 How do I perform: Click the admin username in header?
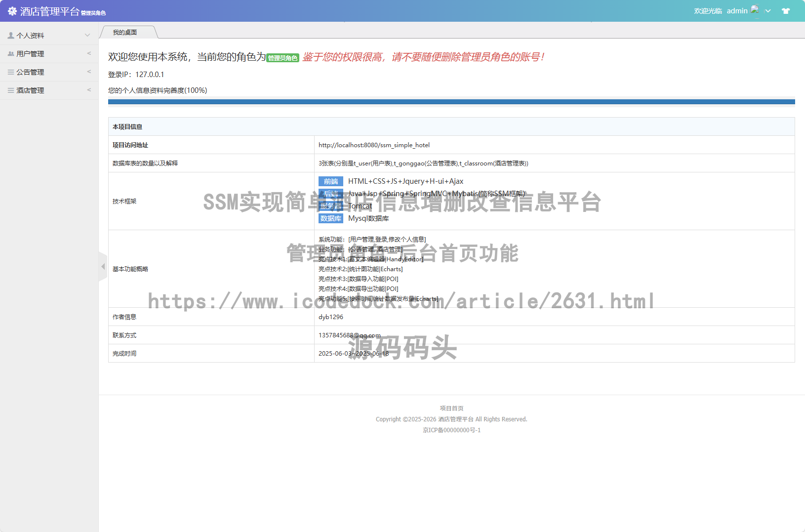coord(737,11)
